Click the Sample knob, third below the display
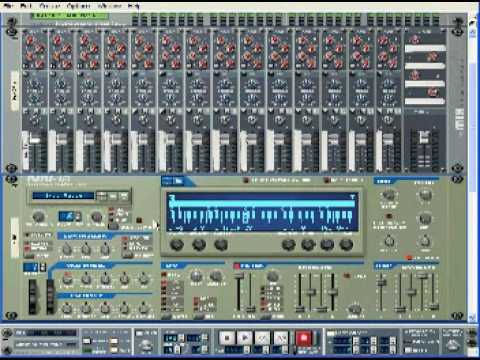 (x=221, y=245)
